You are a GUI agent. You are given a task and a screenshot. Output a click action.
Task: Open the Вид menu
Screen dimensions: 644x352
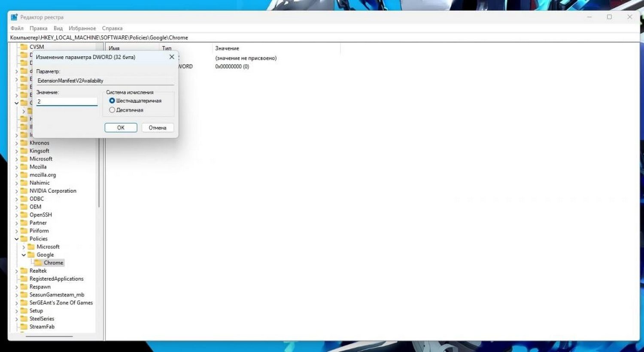pos(58,28)
